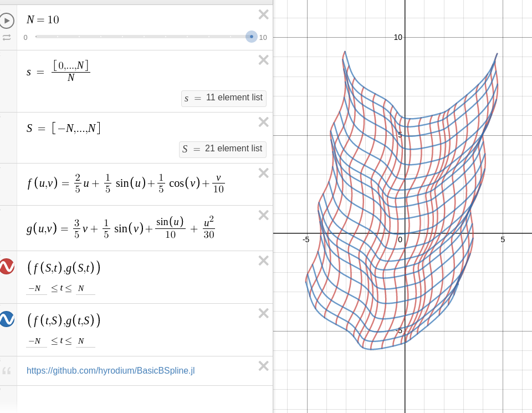Click the N slider handle
The height and width of the screenshot is (413, 532).
[x=251, y=37]
